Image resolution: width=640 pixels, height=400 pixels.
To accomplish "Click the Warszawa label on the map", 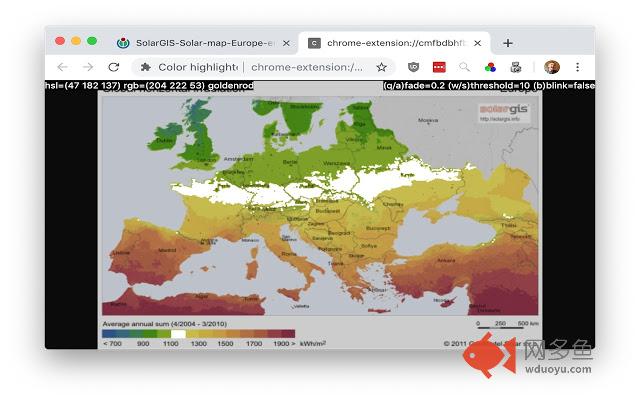I will tap(336, 163).
